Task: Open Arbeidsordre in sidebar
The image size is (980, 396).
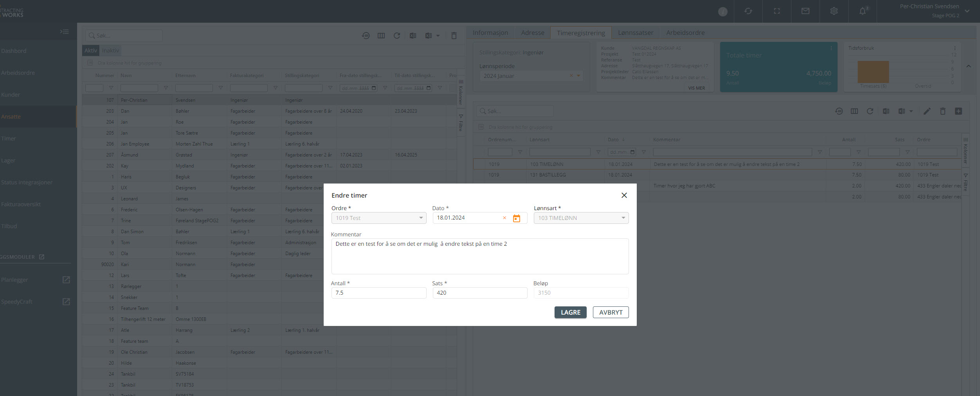Action: (18, 73)
